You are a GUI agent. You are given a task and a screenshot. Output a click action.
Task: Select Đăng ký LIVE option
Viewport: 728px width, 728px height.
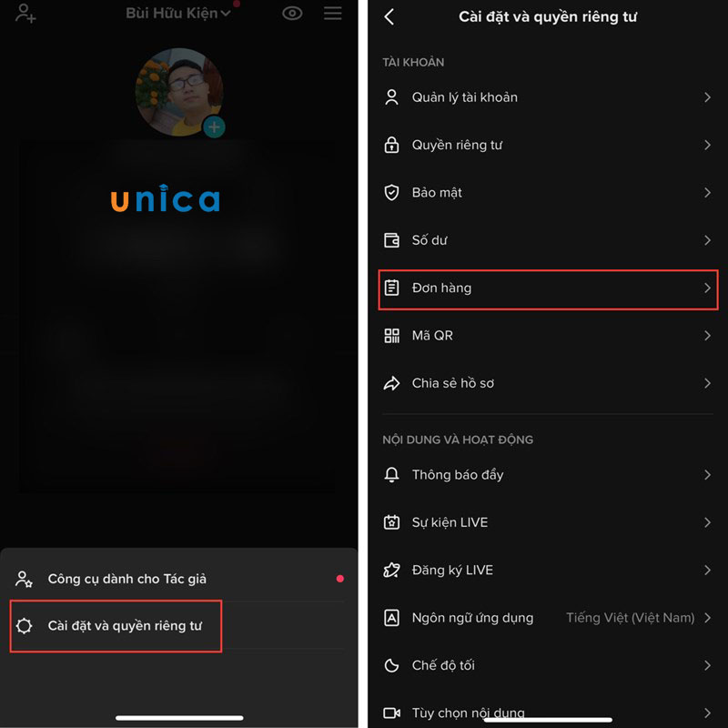pyautogui.click(x=548, y=570)
